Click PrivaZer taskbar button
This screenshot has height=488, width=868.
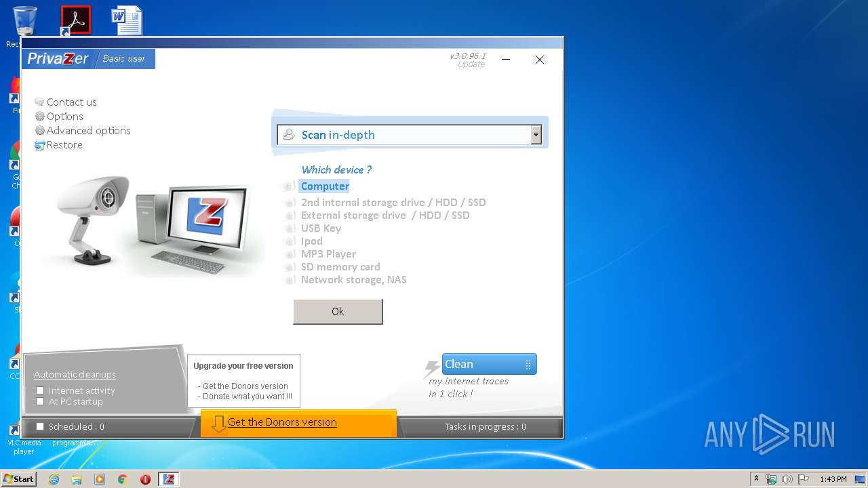(x=169, y=479)
